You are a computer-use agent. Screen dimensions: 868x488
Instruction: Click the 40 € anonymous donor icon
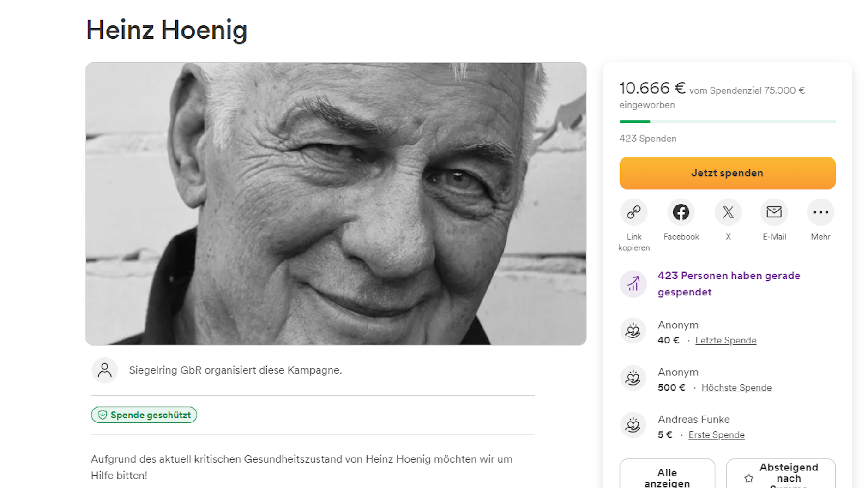click(633, 331)
